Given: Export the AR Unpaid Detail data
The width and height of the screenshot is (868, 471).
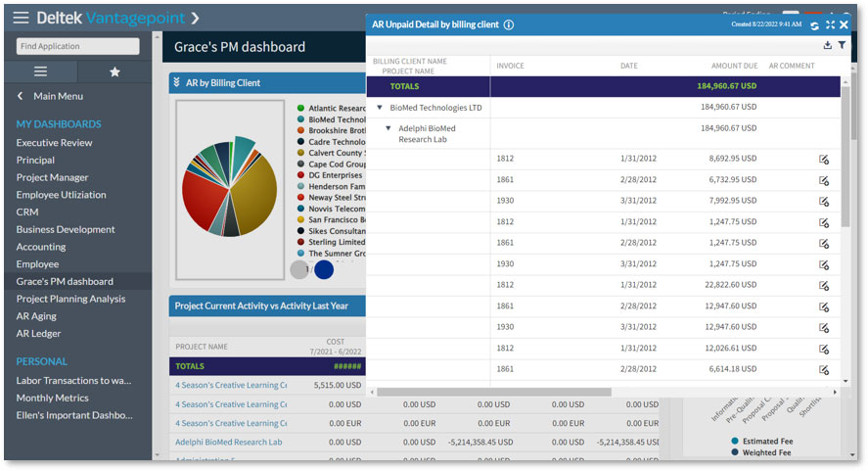Looking at the screenshot, I should [828, 45].
